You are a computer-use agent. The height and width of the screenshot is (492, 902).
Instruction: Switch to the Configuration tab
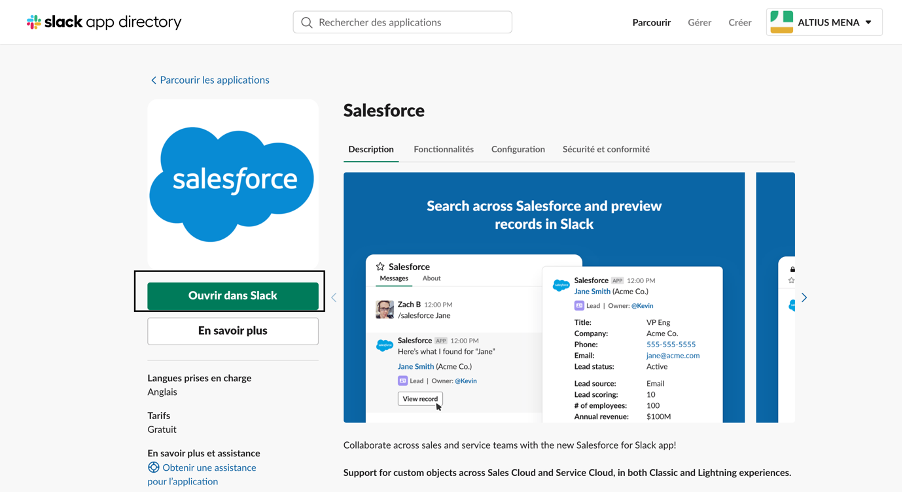[x=518, y=149]
